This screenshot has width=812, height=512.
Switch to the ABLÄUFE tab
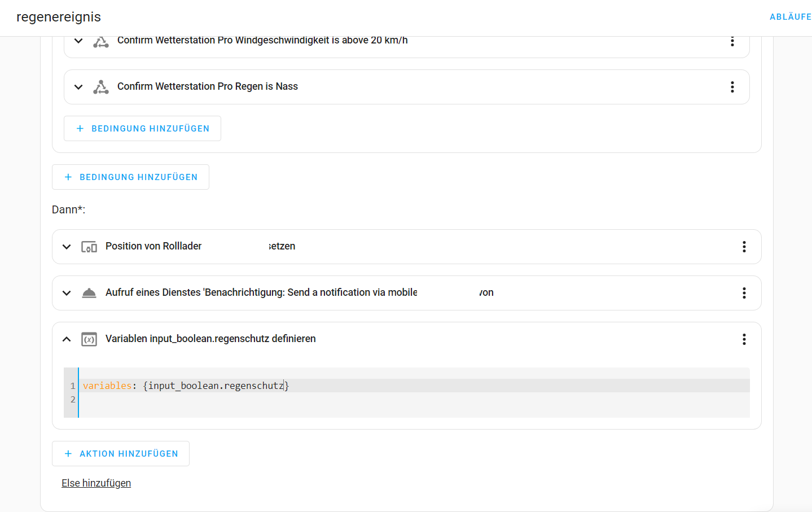click(790, 17)
